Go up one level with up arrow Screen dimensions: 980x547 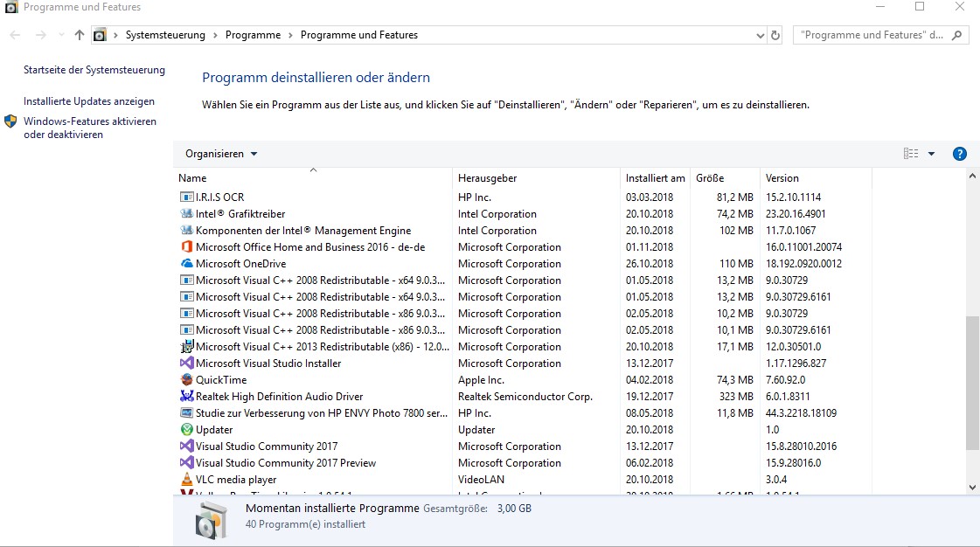[x=79, y=35]
